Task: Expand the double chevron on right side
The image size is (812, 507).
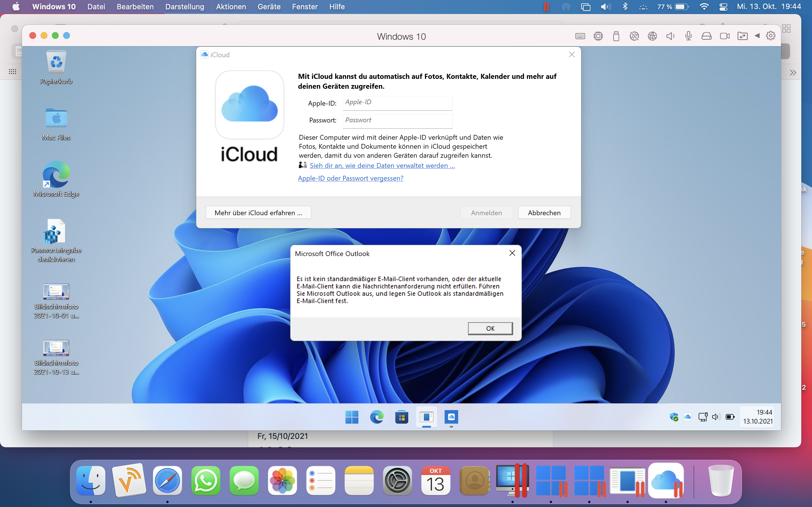Action: point(793,73)
